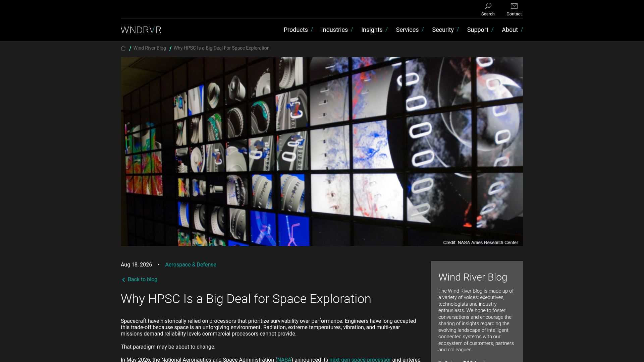
Task: Click the paragraph "That paradigm may be about to change."
Action: pyautogui.click(x=168, y=347)
